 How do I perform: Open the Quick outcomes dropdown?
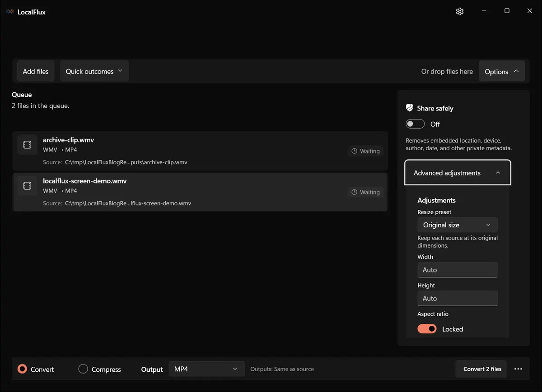tap(94, 71)
